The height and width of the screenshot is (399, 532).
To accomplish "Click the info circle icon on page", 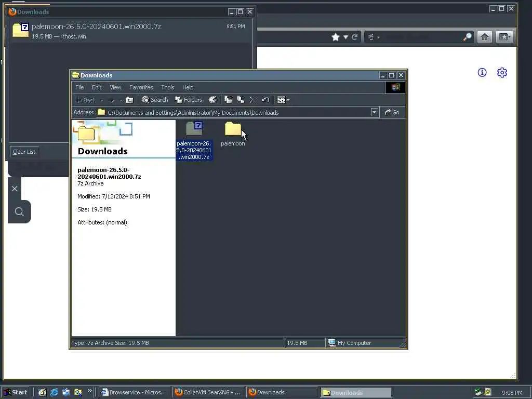I will coord(482,72).
